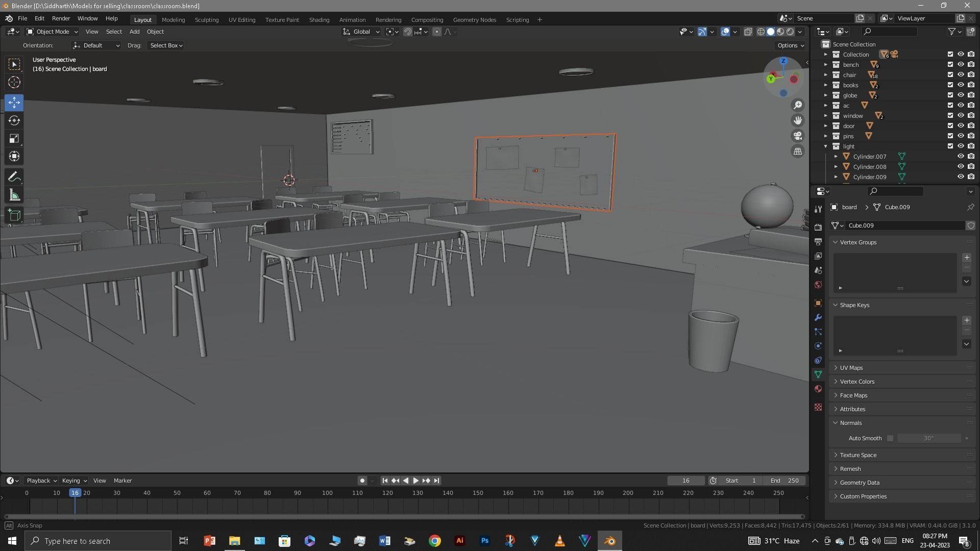The width and height of the screenshot is (980, 551).
Task: Open the Output properties tab
Action: pyautogui.click(x=818, y=241)
